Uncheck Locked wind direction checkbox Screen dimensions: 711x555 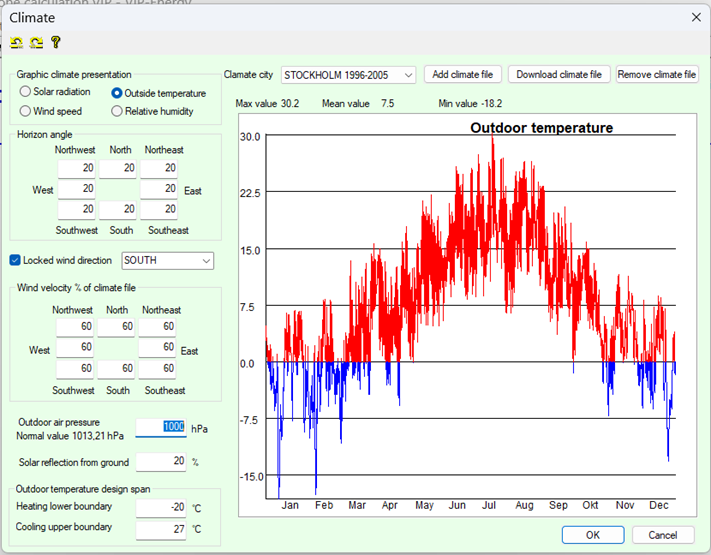pyautogui.click(x=15, y=260)
